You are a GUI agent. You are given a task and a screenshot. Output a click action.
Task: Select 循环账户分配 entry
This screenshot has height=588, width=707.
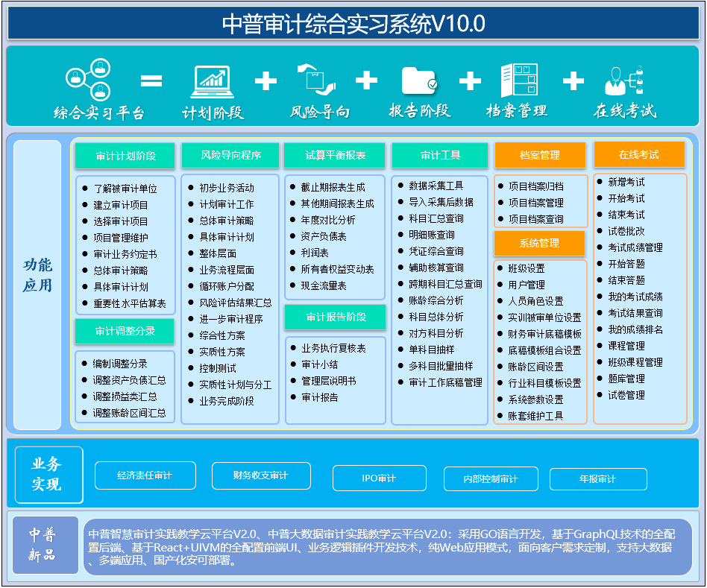coord(227,286)
